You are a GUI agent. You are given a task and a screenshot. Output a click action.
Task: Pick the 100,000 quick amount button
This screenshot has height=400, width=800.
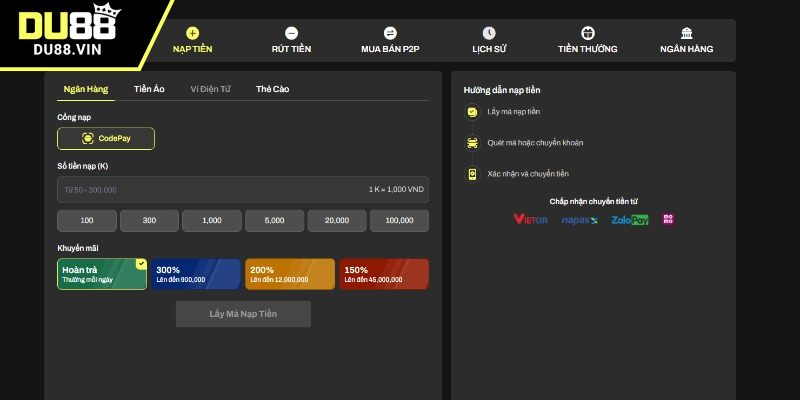coord(399,221)
